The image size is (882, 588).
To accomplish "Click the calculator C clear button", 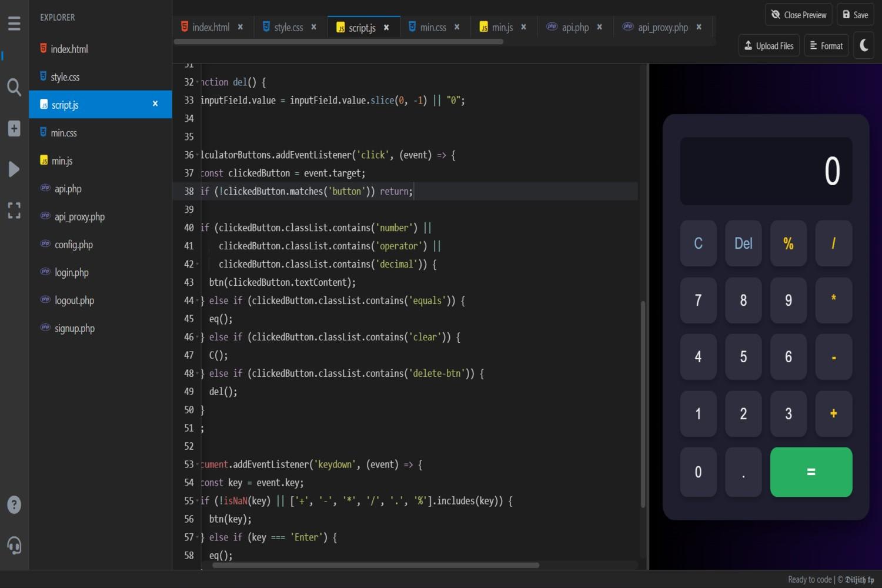I will (x=698, y=243).
